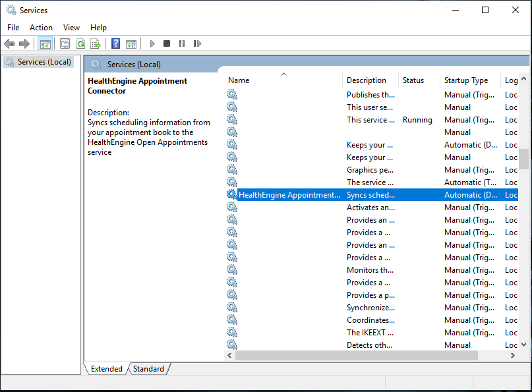The image size is (532, 392).
Task: Select Services (Local) in the console tree
Action: tap(44, 62)
